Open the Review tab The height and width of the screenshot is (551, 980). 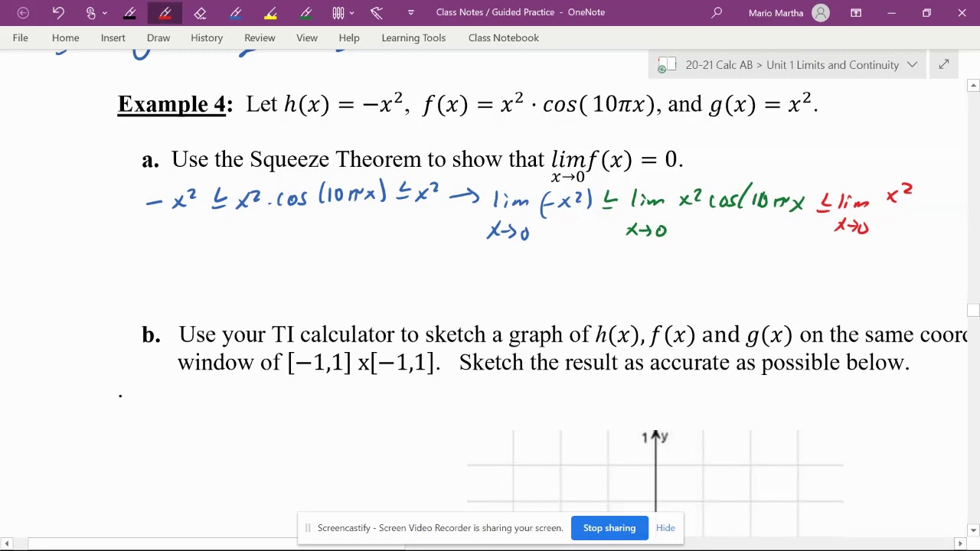(x=260, y=37)
